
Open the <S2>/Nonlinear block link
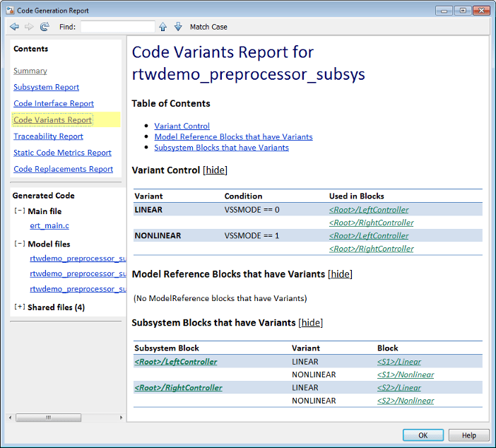(406, 401)
